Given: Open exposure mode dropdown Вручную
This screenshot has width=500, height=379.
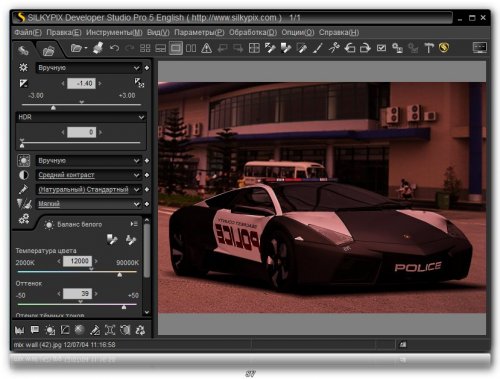Looking at the screenshot, I should pos(88,68).
